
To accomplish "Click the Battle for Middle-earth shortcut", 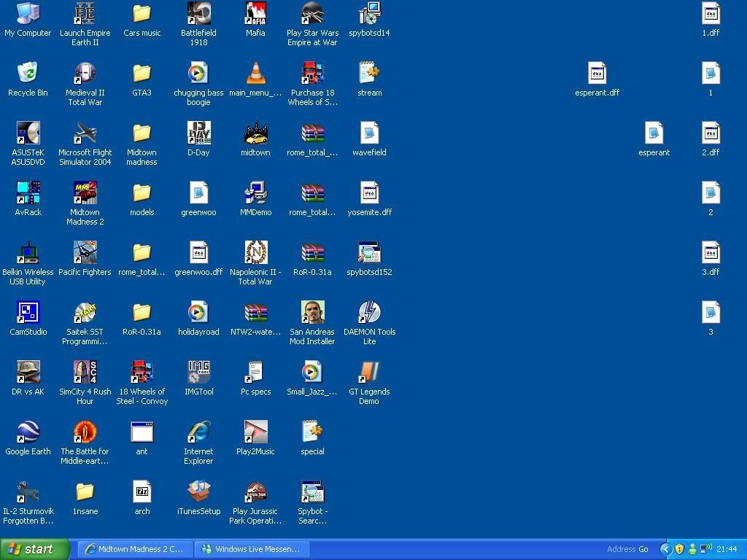I will click(85, 432).
